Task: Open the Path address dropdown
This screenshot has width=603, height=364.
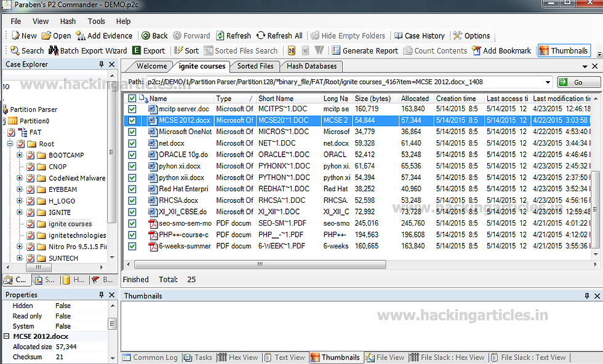Action: point(547,82)
